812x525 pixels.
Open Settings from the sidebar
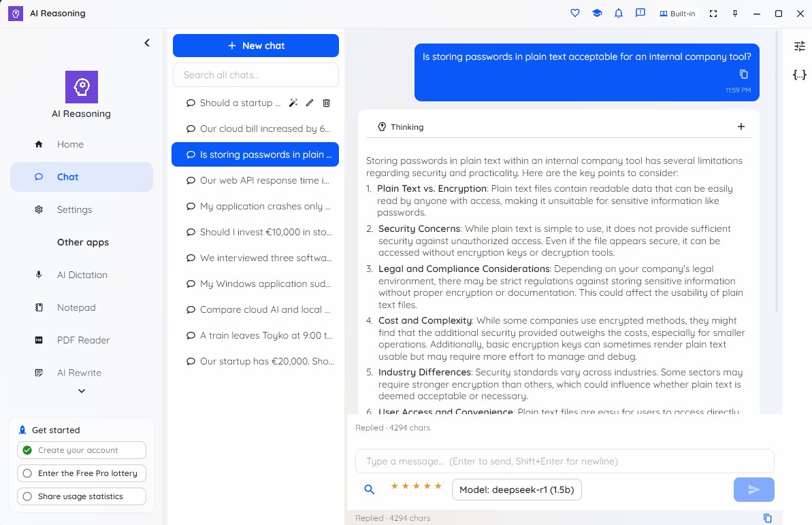pyautogui.click(x=81, y=209)
